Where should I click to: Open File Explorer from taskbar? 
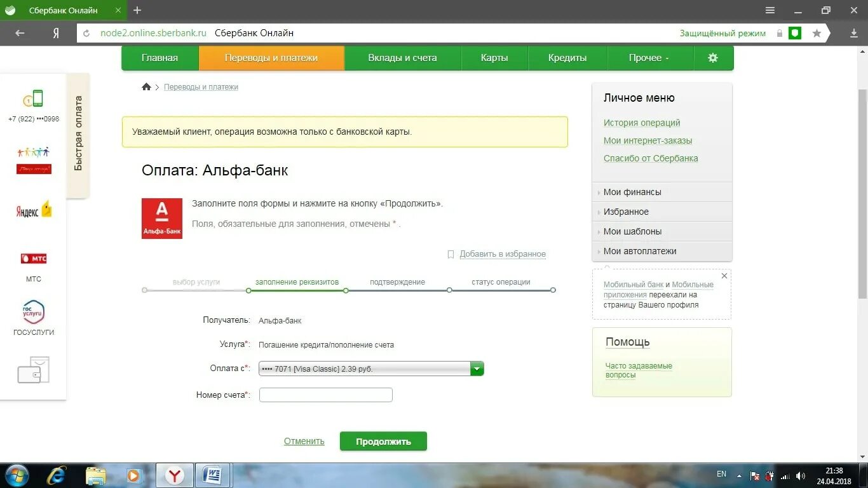[x=96, y=475]
